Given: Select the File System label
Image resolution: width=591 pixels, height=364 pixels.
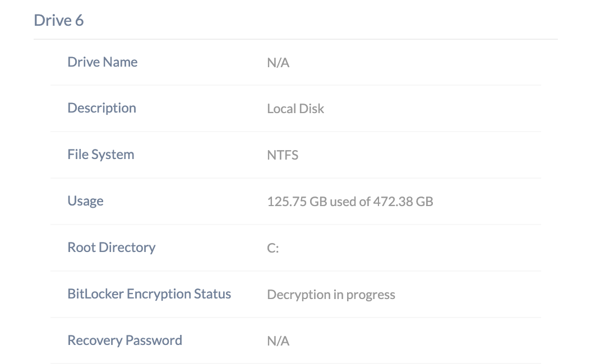Looking at the screenshot, I should coord(100,155).
